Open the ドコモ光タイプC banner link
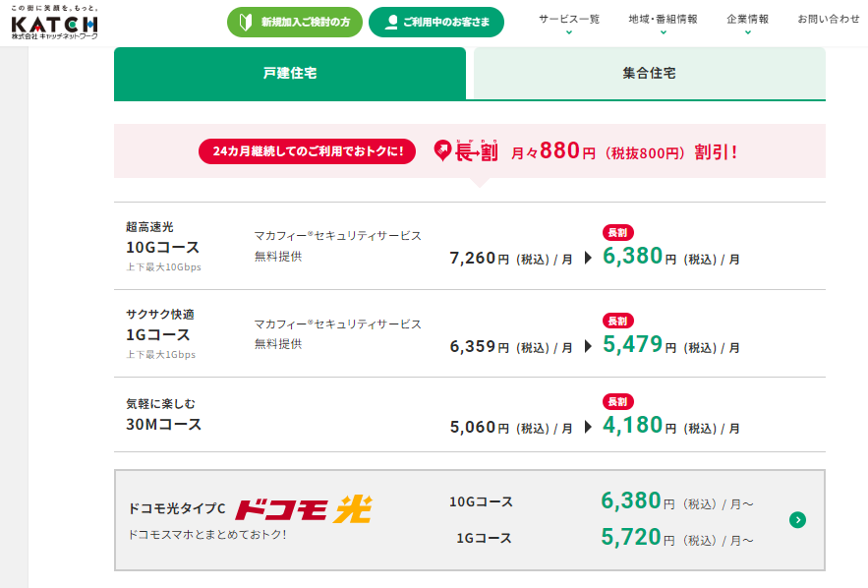 coord(470,520)
